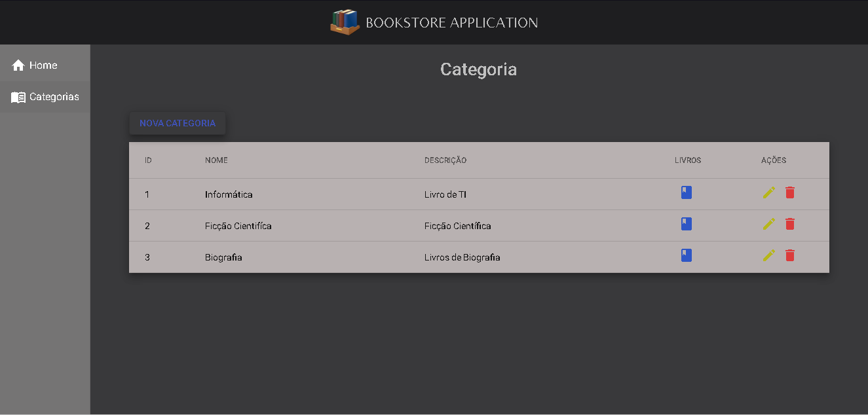Viewport: 868px width, 415px height.
Task: Select the edit pencil for Ficção Científica
Action: click(768, 224)
